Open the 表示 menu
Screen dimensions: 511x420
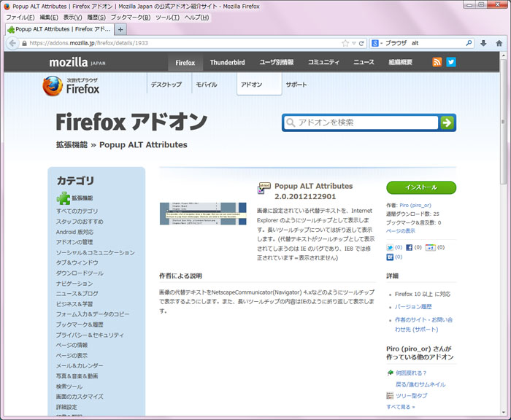pyautogui.click(x=73, y=17)
